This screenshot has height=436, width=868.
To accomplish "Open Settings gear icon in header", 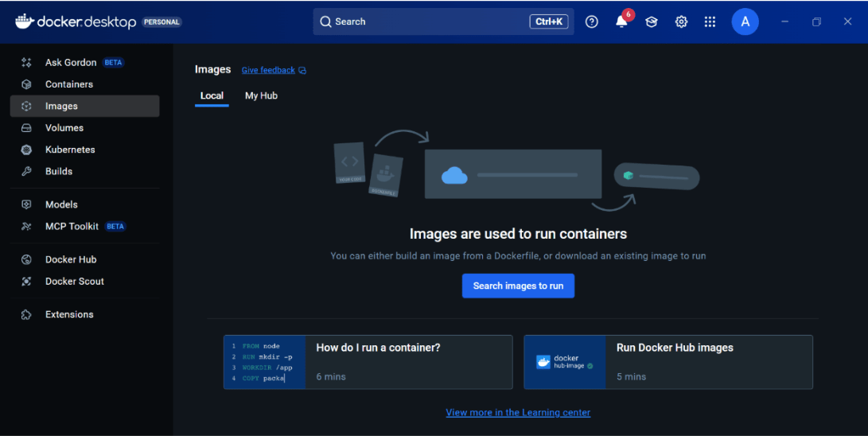I will (x=681, y=21).
